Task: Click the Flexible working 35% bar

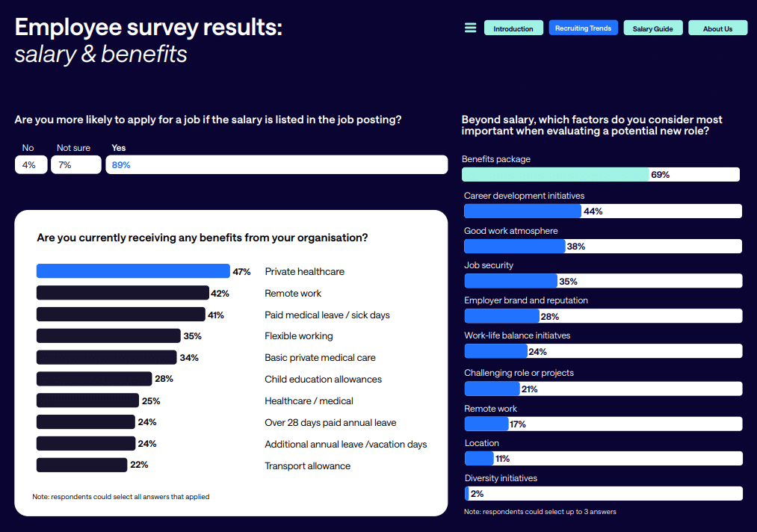Action: [108, 336]
